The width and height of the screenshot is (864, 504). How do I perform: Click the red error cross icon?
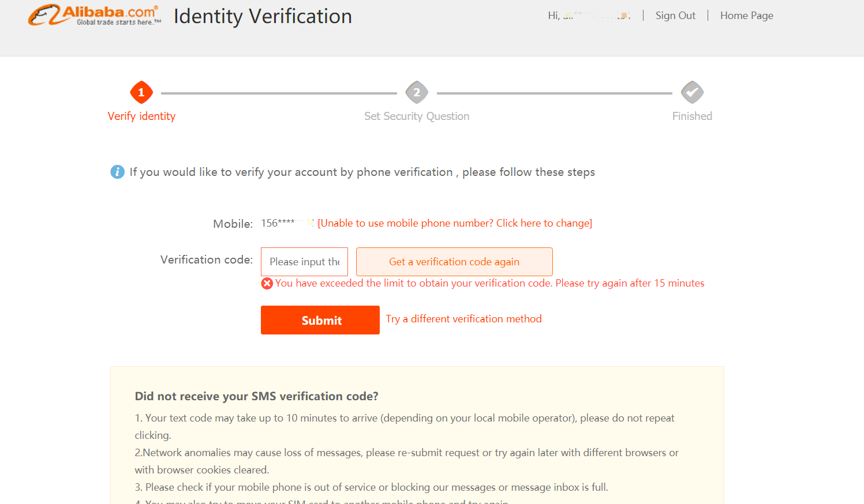267,283
